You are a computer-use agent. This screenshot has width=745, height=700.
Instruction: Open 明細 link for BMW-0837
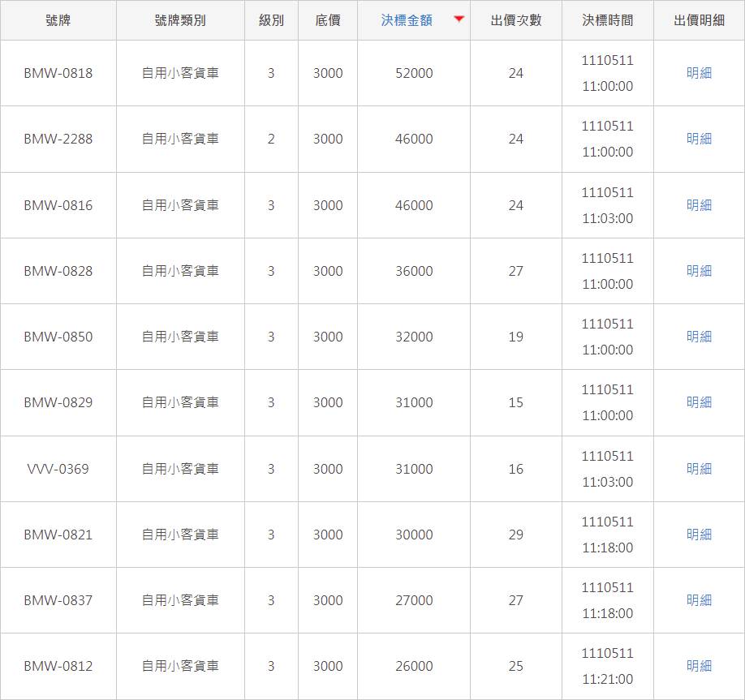coord(700,600)
